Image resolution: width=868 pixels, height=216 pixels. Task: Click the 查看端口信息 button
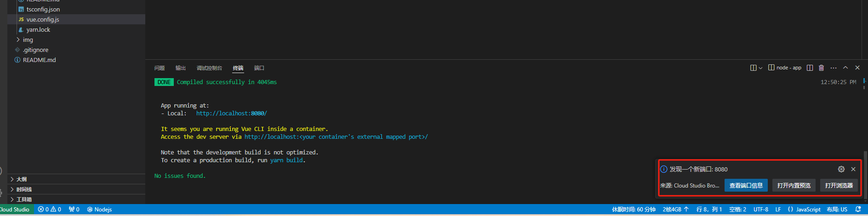[746, 185]
